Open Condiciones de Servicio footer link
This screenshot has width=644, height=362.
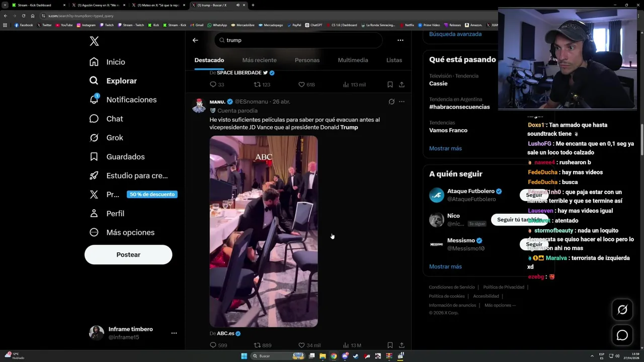coord(452,287)
